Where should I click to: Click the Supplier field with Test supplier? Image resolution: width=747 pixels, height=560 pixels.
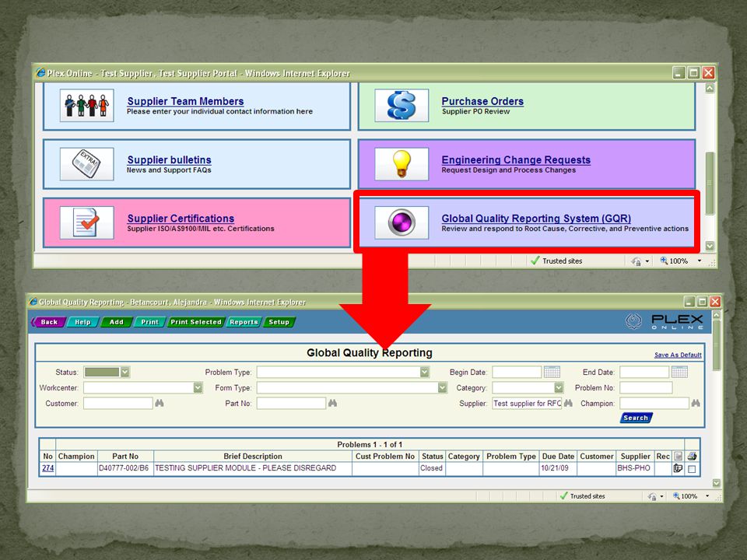(527, 404)
